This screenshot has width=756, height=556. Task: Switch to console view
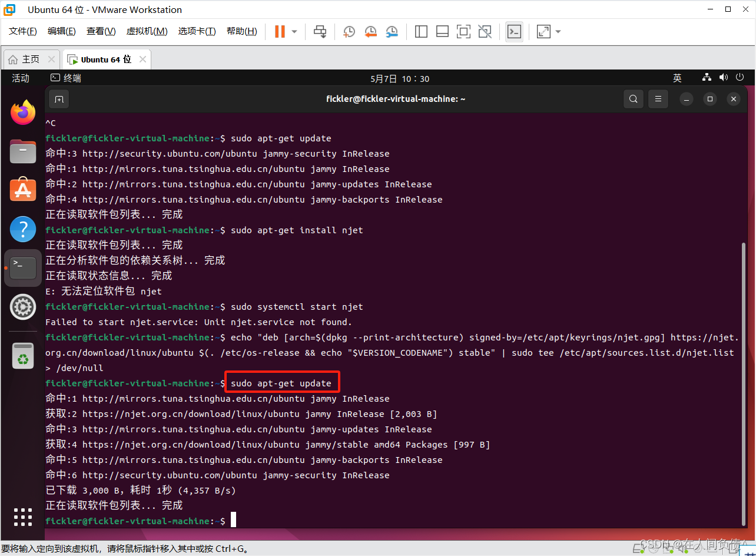pos(515,31)
